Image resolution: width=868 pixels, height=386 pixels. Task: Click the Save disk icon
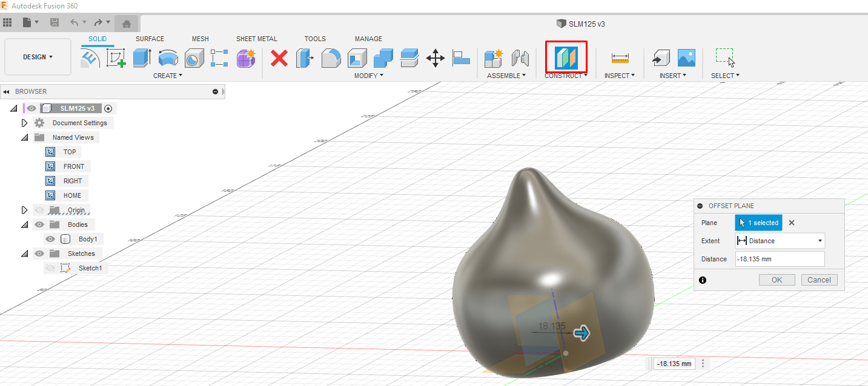coord(55,22)
